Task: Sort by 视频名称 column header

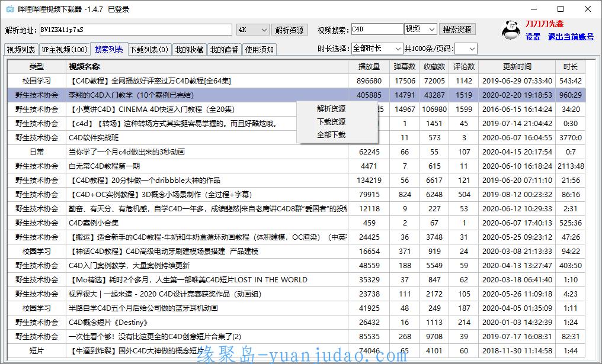Action: [x=207, y=67]
